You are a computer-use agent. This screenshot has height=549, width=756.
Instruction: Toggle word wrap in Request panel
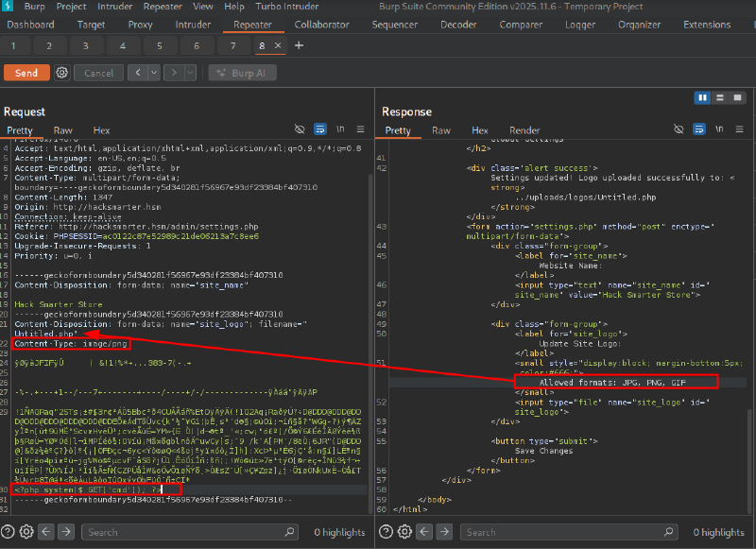coord(320,129)
